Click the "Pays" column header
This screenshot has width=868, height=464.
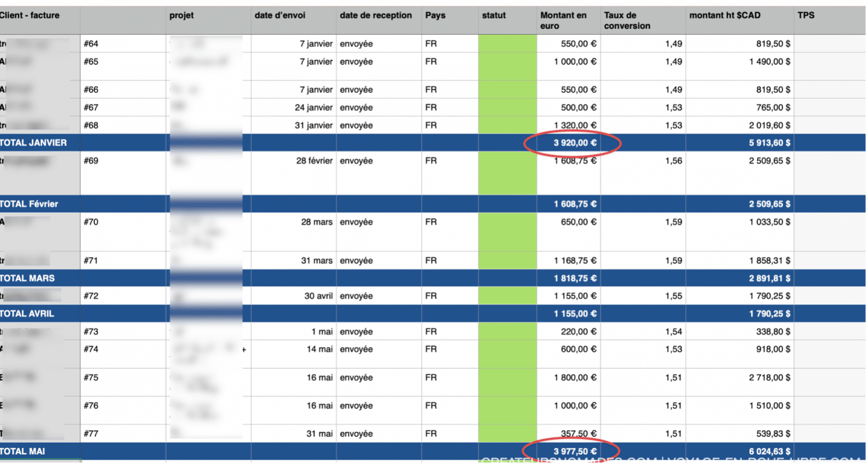click(x=435, y=16)
